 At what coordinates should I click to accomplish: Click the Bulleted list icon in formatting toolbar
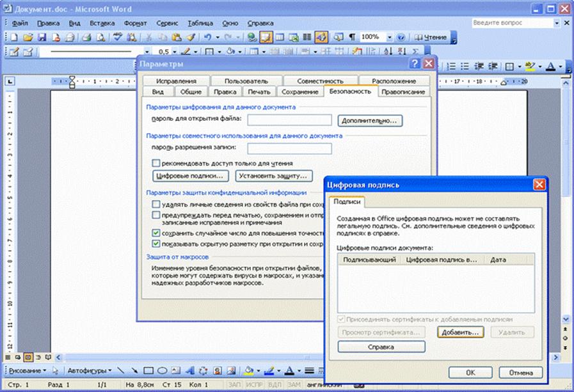465,67
